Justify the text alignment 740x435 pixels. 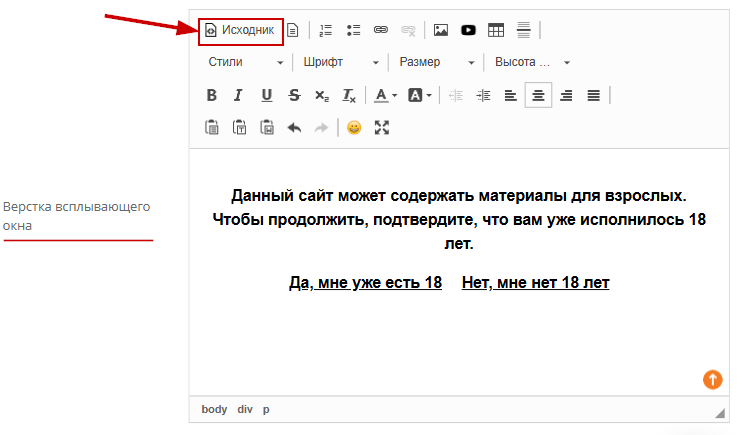(594, 95)
